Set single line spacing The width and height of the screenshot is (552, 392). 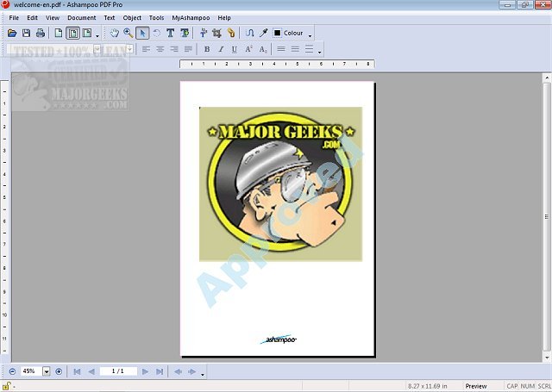click(x=281, y=49)
